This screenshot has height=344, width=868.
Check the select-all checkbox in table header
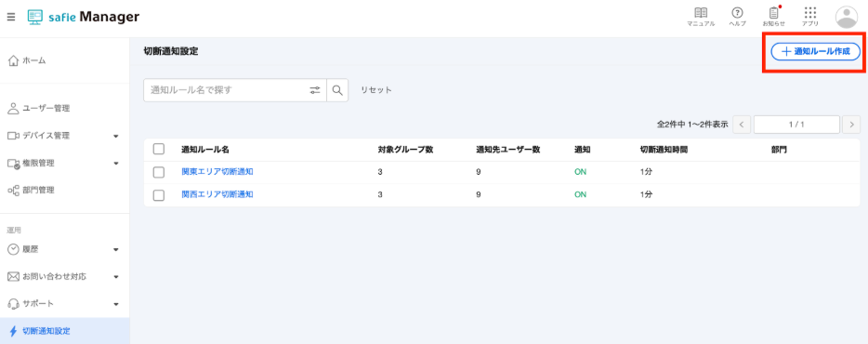[159, 149]
